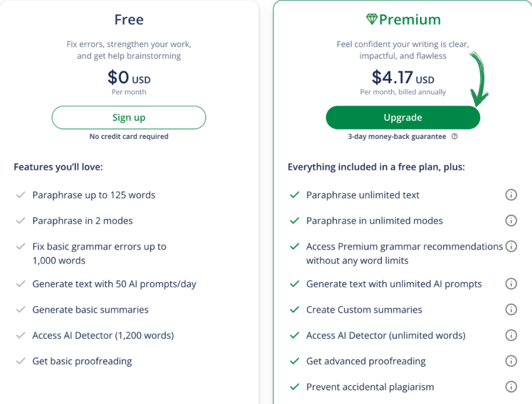Show info for unlimited AI prompts
Viewport: 532px width, 404px height.
(511, 284)
